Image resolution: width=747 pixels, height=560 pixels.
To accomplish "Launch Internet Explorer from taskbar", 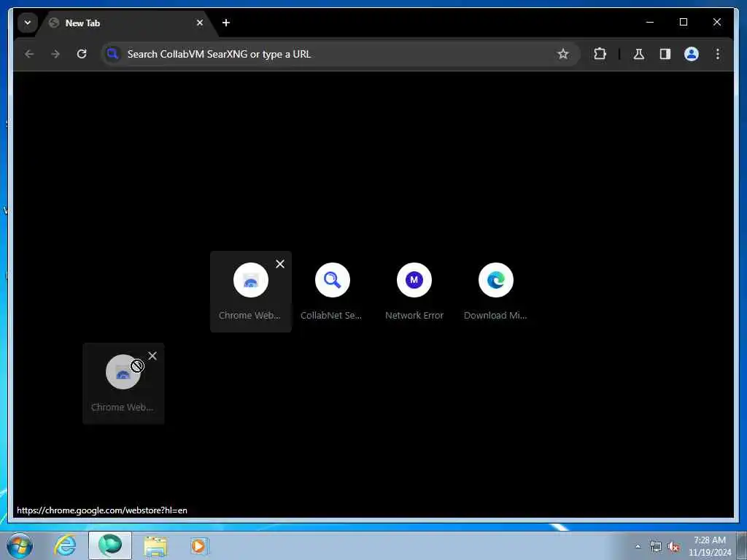I will click(x=65, y=545).
